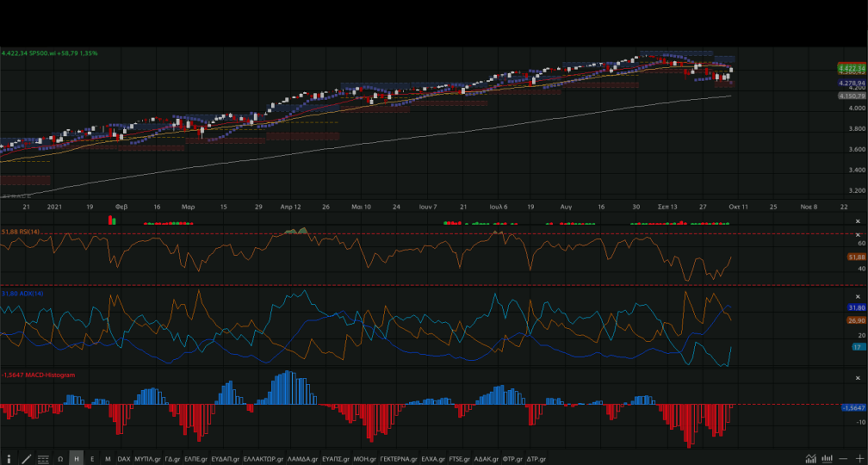Click the 4.150,79 moving average tag
Image resolution: width=868 pixels, height=465 pixels.
(x=852, y=96)
